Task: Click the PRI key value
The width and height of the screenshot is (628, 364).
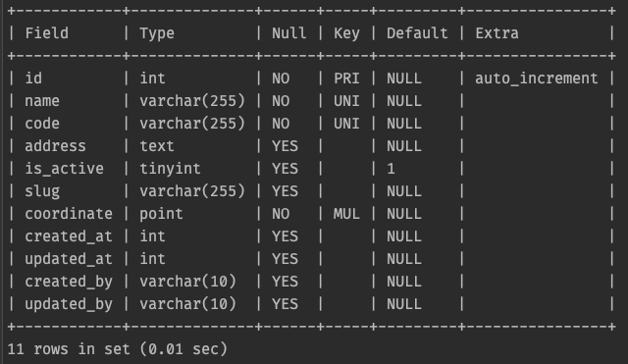Action: click(346, 78)
